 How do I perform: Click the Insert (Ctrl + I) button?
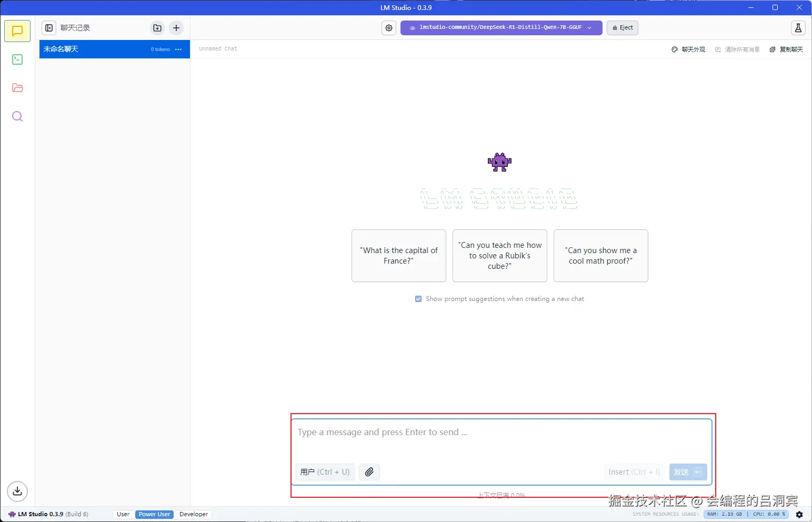tap(634, 472)
